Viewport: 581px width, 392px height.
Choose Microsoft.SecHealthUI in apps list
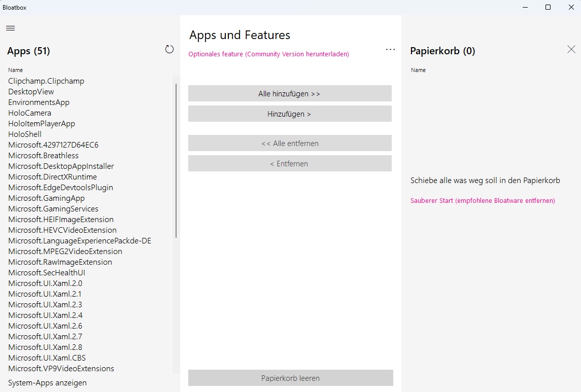tap(47, 273)
